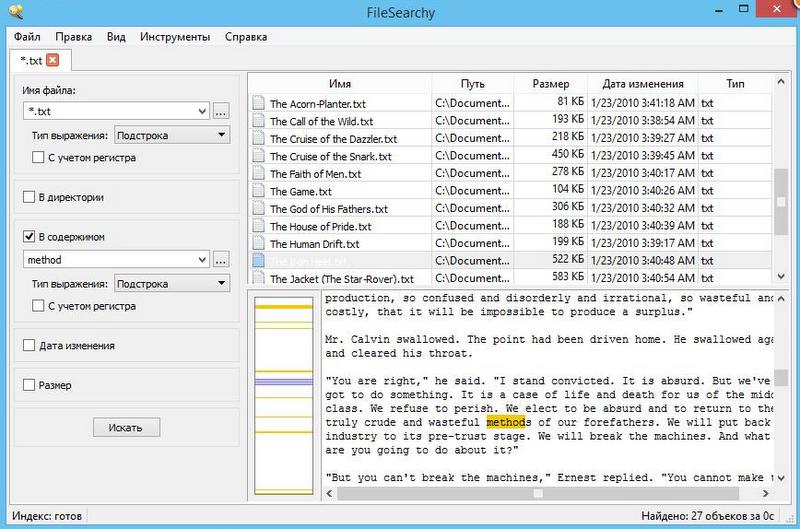
Task: Click the top thick yellow marker in minimap
Action: point(284,307)
